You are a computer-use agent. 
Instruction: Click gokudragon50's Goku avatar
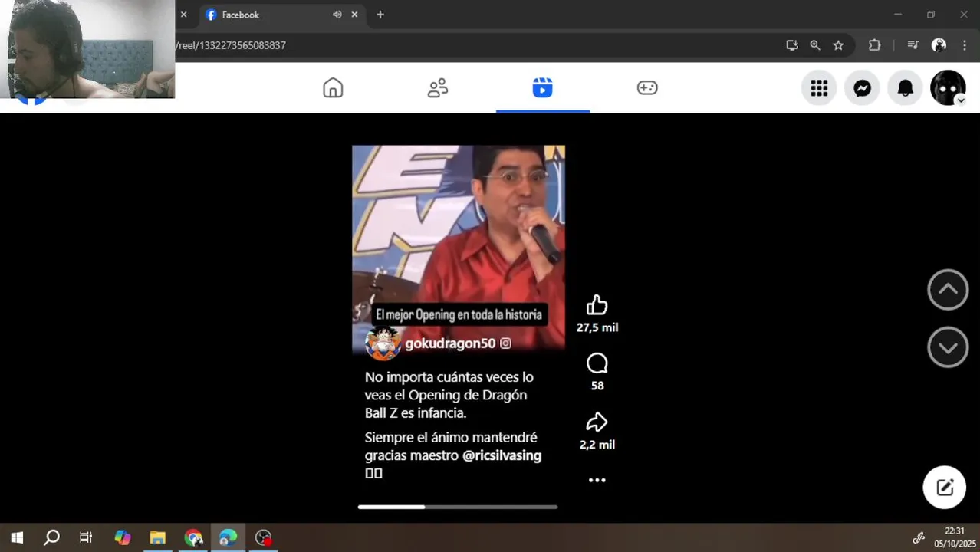click(383, 343)
